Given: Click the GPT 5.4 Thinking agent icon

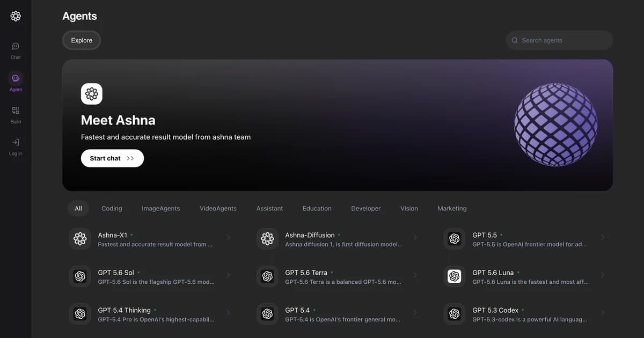Looking at the screenshot, I should (80, 314).
